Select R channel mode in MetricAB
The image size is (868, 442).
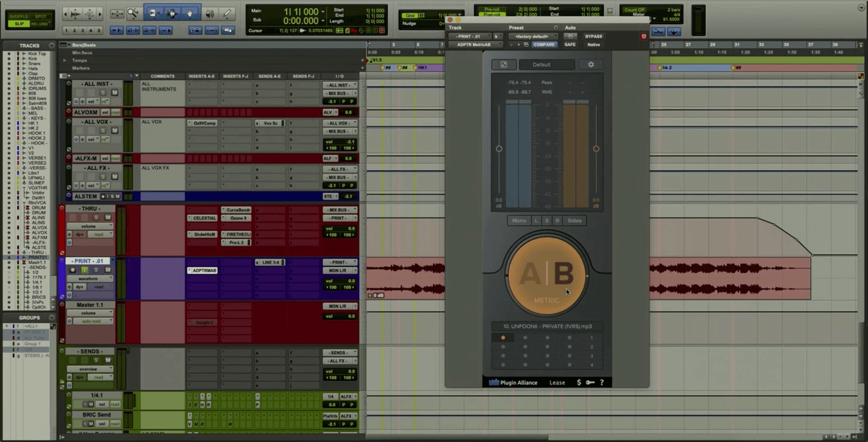(x=557, y=221)
